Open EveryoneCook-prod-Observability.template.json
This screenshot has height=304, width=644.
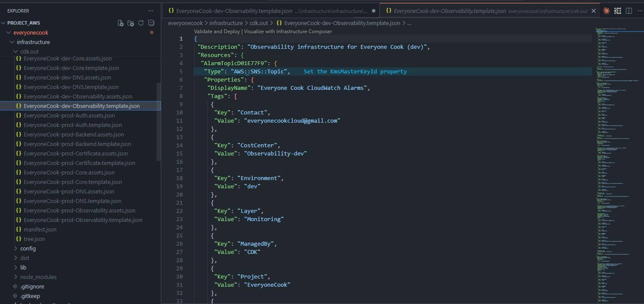pos(83,220)
